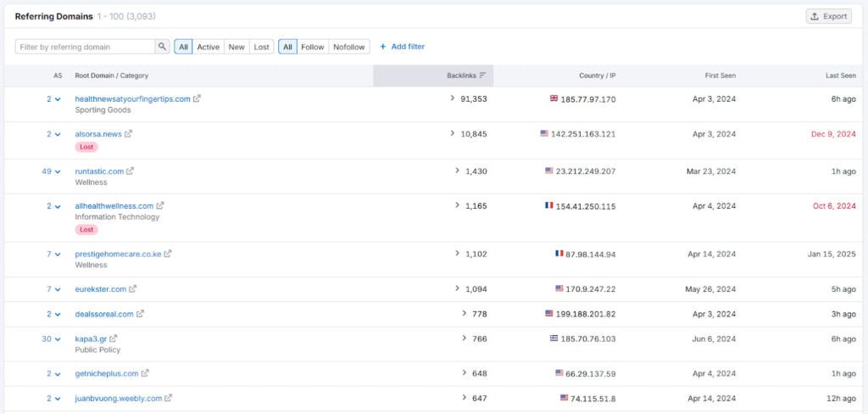Select the Lost status filter
The width and height of the screenshot is (868, 414).
pos(261,47)
